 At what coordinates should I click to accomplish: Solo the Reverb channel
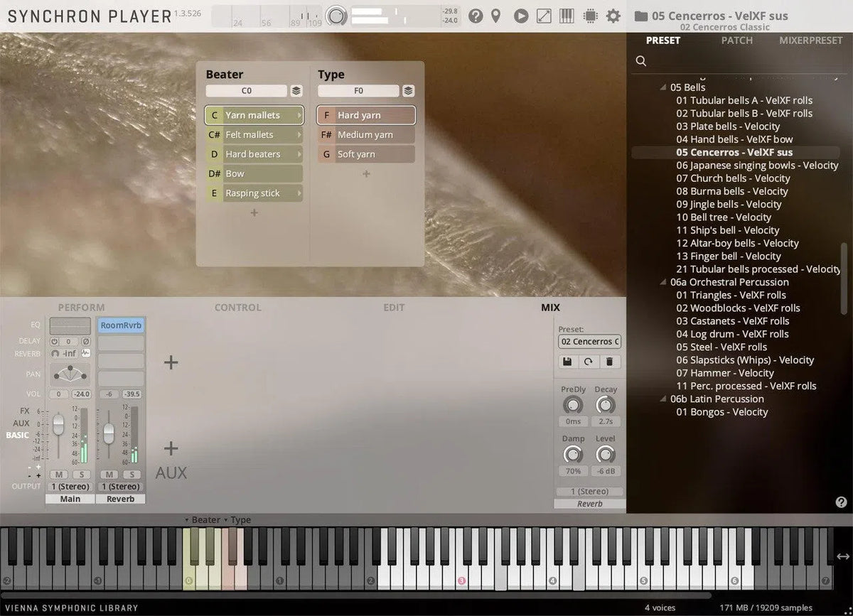(x=132, y=474)
